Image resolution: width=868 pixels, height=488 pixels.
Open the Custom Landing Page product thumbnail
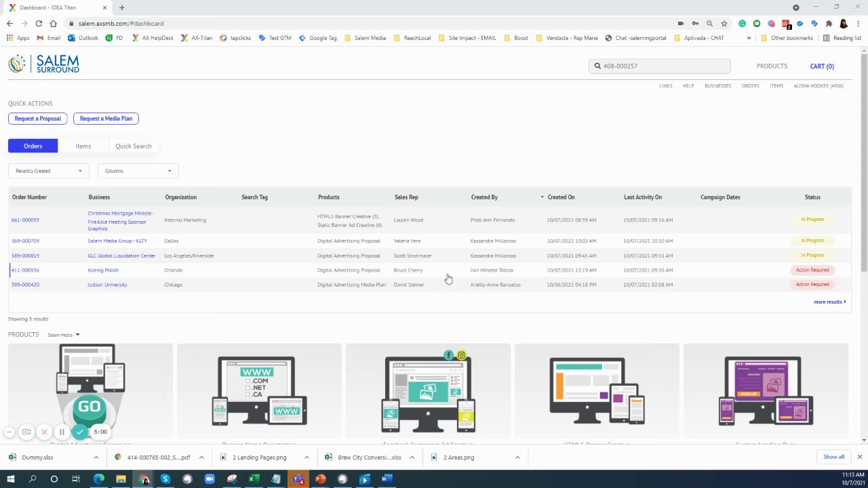pyautogui.click(x=766, y=392)
